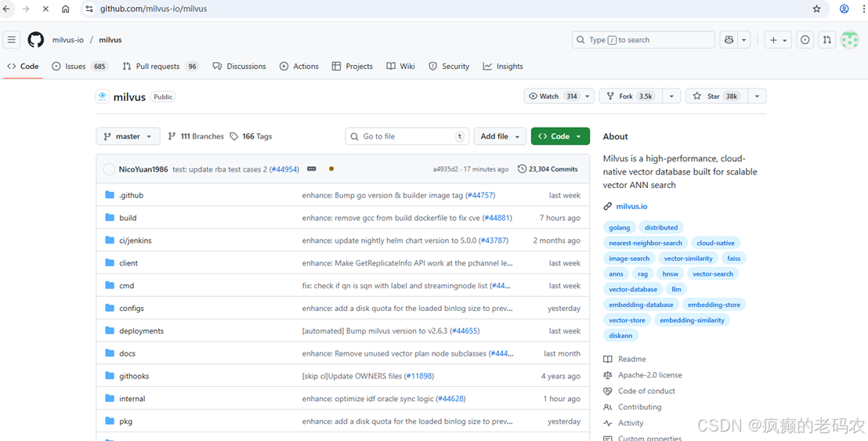This screenshot has height=441, width=868.
Task: Go back with the browser back arrow
Action: click(x=6, y=9)
